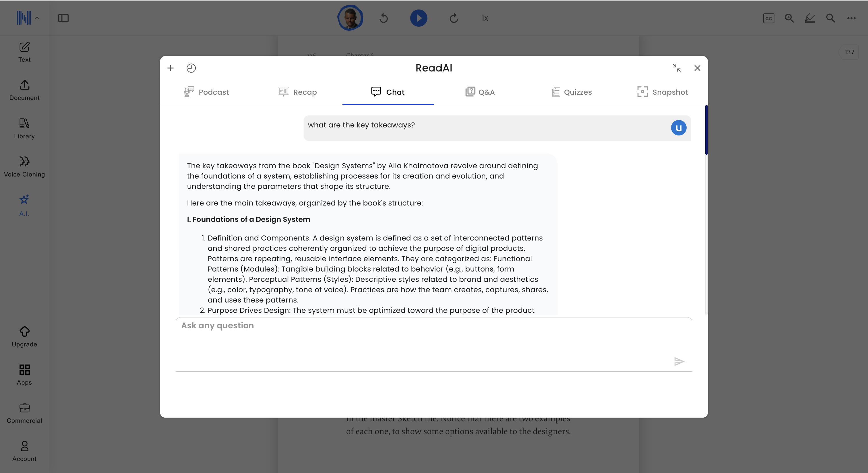Viewport: 868px width, 473px height.
Task: Open the 1x playback speed selector
Action: click(x=485, y=18)
